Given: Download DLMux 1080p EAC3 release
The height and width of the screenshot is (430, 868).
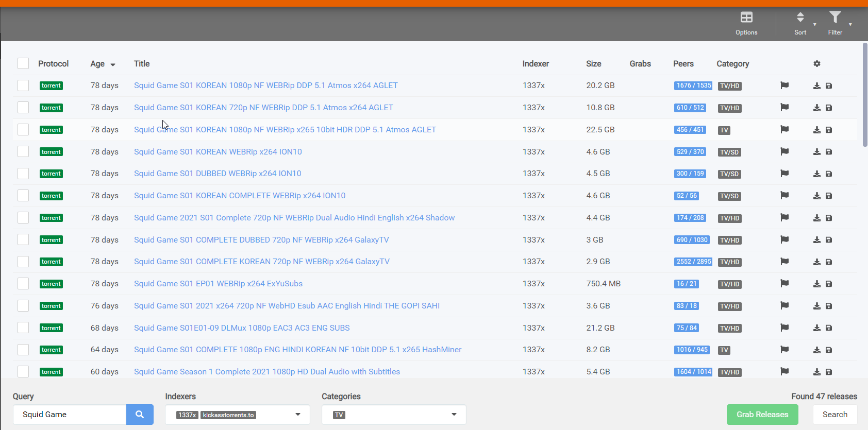Looking at the screenshot, I should tap(817, 328).
